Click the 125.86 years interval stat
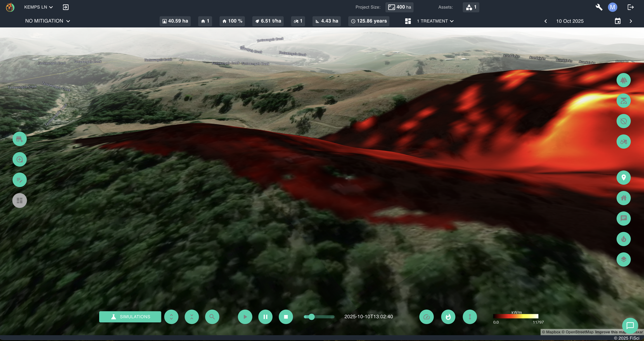The height and width of the screenshot is (341, 644). point(369,21)
